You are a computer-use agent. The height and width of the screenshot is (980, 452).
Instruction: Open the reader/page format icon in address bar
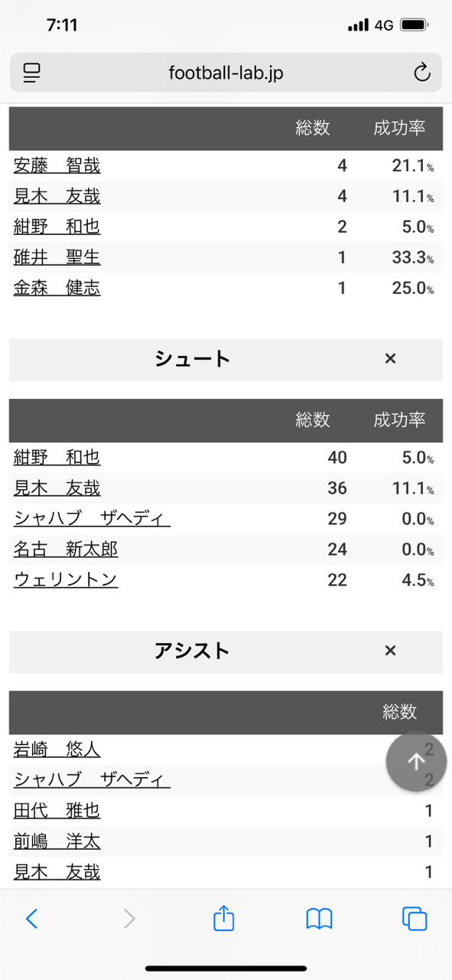[x=31, y=73]
